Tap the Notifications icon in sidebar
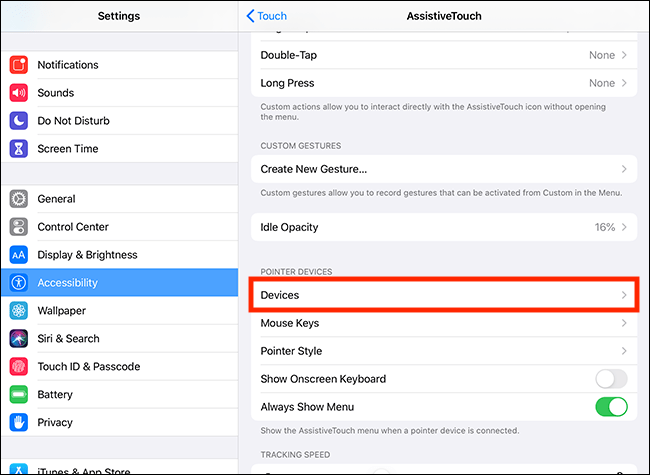This screenshot has height=475, width=650. click(19, 65)
